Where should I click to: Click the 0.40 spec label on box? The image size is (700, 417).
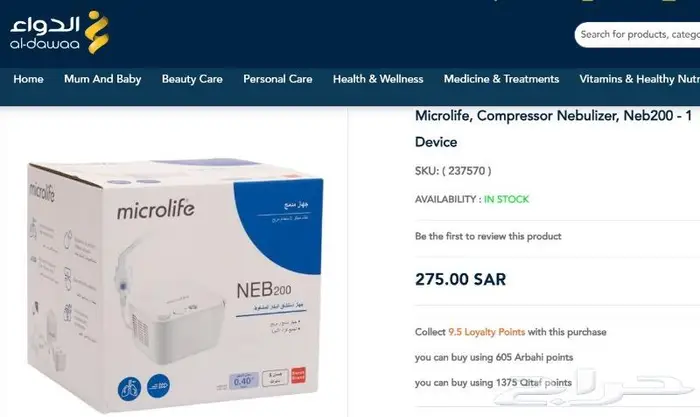pyautogui.click(x=244, y=380)
